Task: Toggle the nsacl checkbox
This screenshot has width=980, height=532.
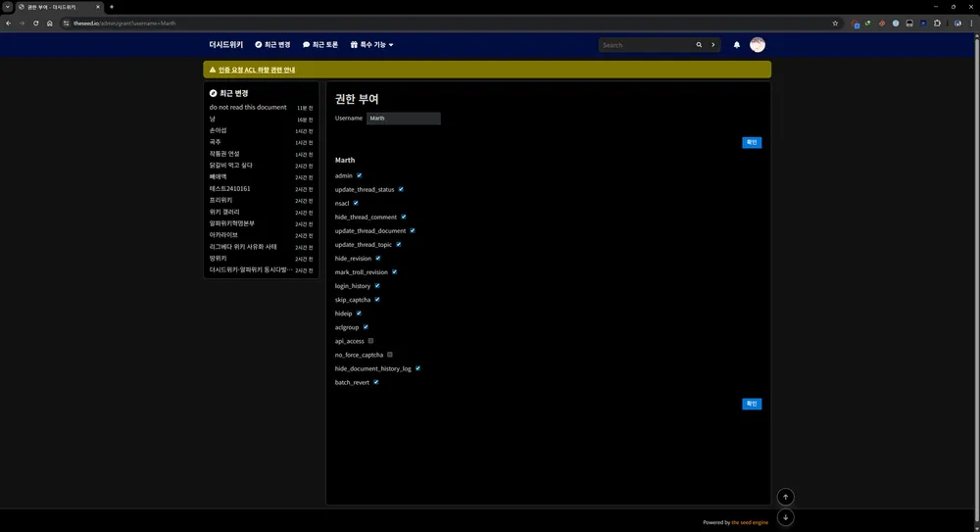Action: click(356, 203)
